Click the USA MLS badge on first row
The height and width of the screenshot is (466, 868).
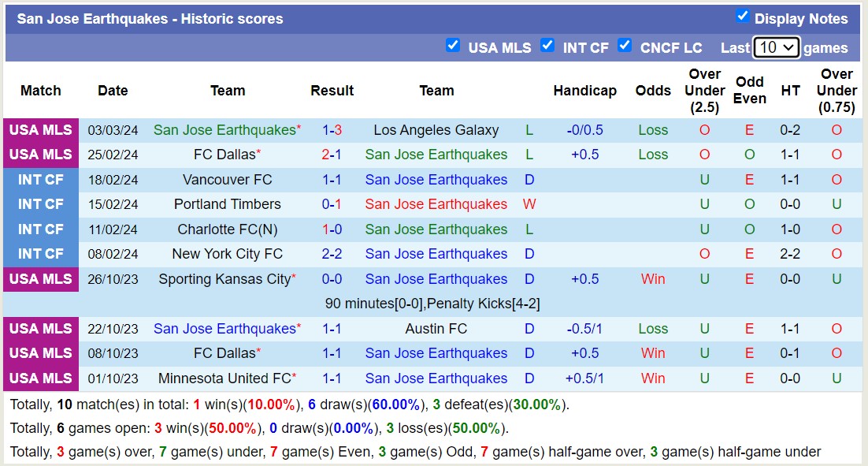[x=40, y=130]
